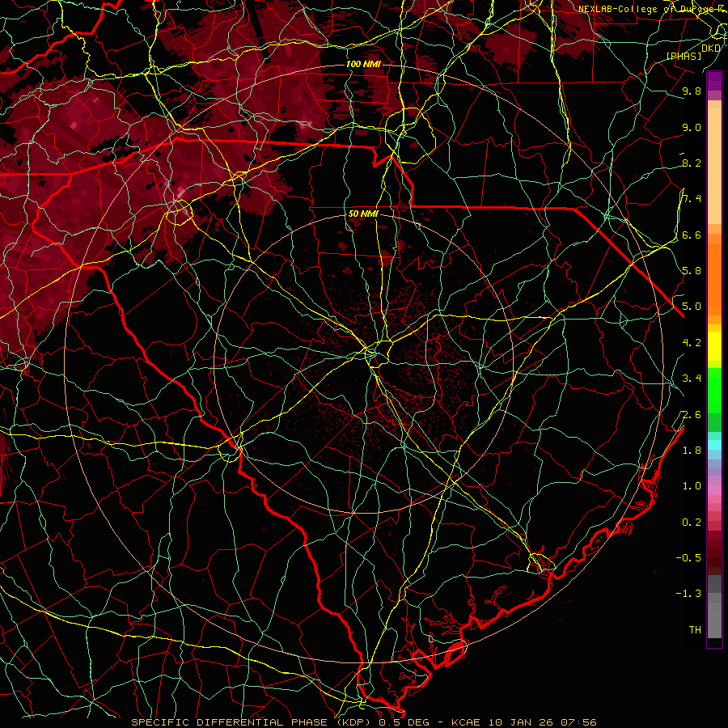Viewport: 728px width, 728px height.
Task: Click the 100 NMI range ring label
Action: click(363, 64)
